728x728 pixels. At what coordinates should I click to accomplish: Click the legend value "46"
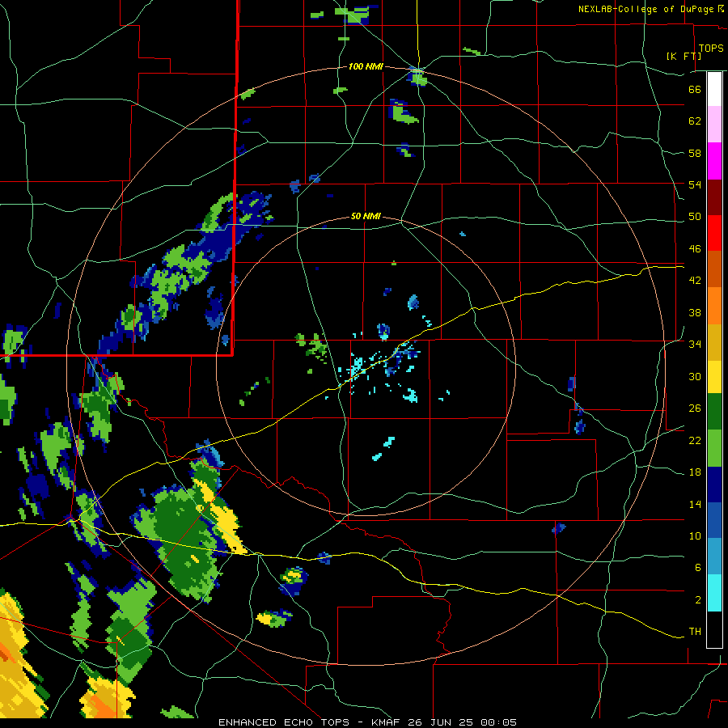695,249
